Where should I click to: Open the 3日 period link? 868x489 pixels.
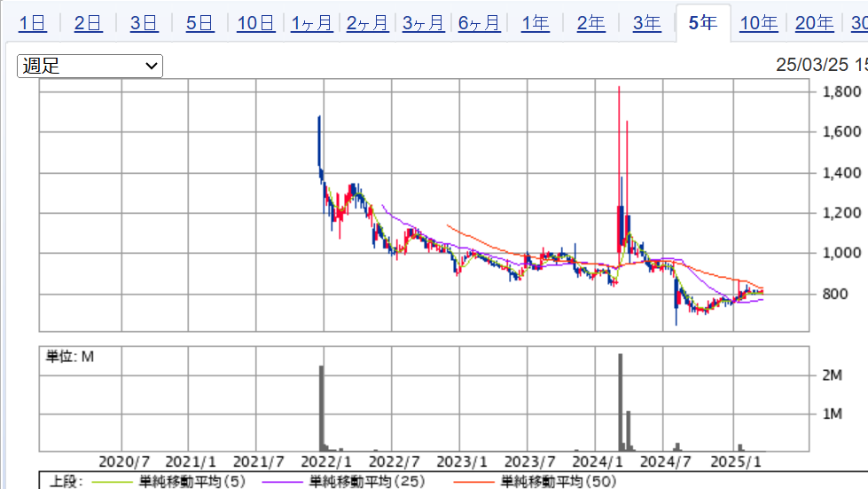pyautogui.click(x=144, y=23)
